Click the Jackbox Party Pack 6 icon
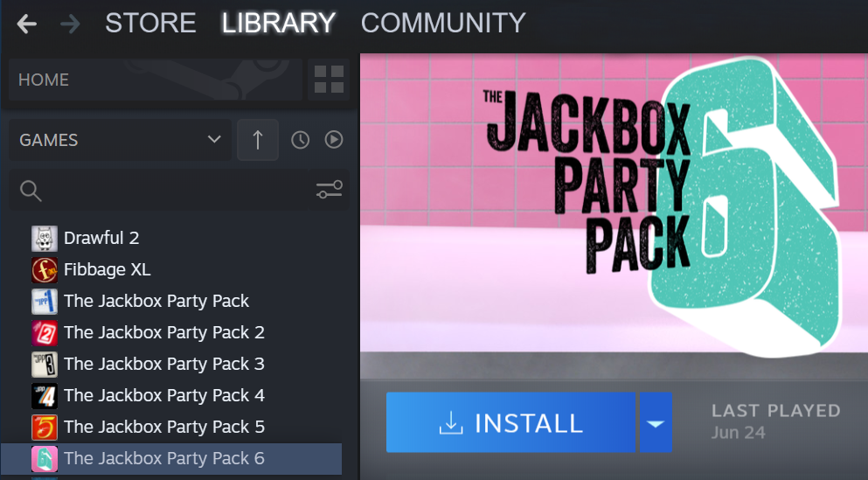Image resolution: width=868 pixels, height=480 pixels. 45,459
